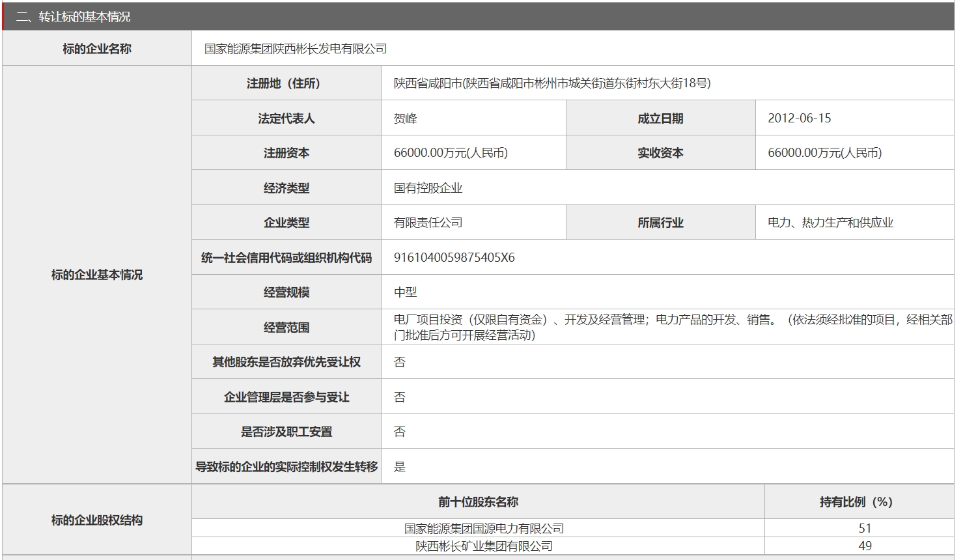Select the value 国有控股企业
This screenshot has width=963, height=560.
428,188
